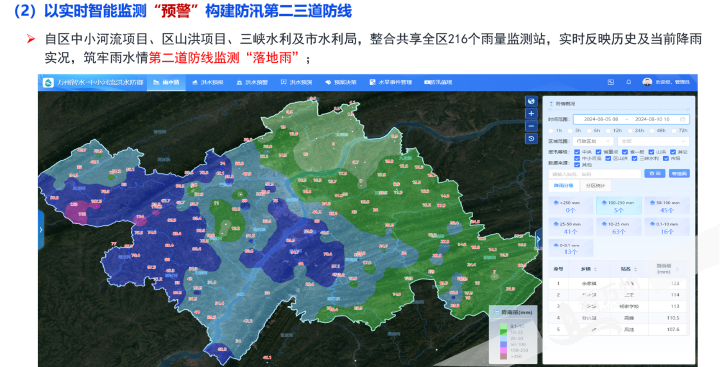Click the 查询 search button
Viewport: 720px width, 367px height.
[x=655, y=174]
